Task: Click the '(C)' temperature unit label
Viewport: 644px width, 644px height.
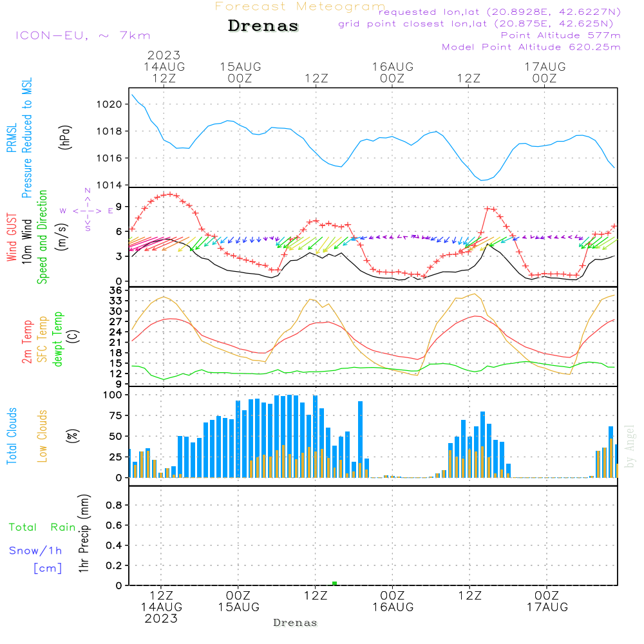Action: pos(73,336)
